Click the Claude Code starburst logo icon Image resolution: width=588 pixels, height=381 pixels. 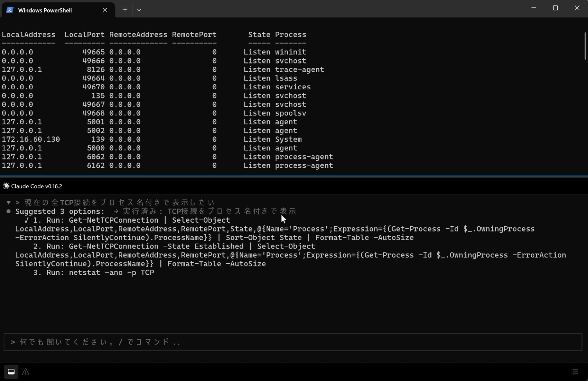click(6, 186)
